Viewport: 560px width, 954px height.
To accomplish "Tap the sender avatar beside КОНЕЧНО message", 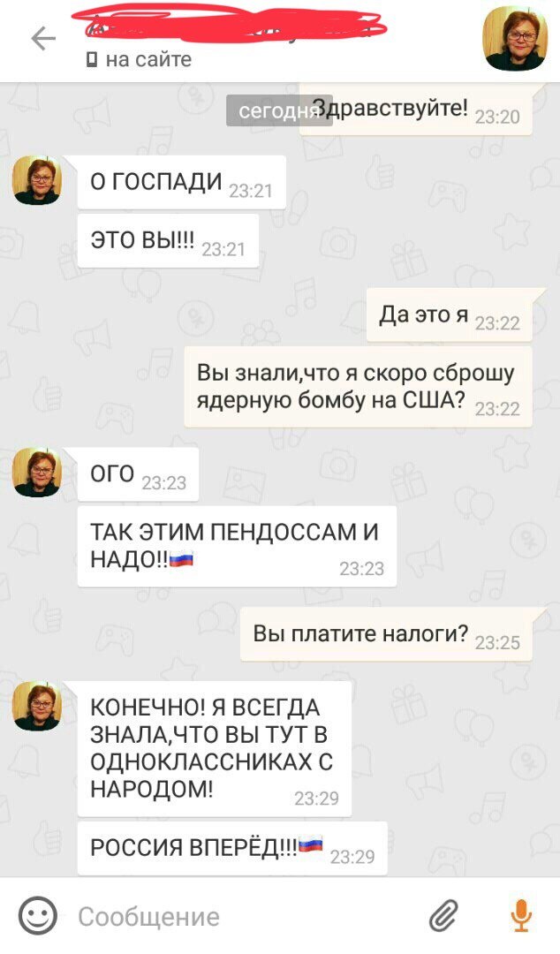I will tap(37, 706).
